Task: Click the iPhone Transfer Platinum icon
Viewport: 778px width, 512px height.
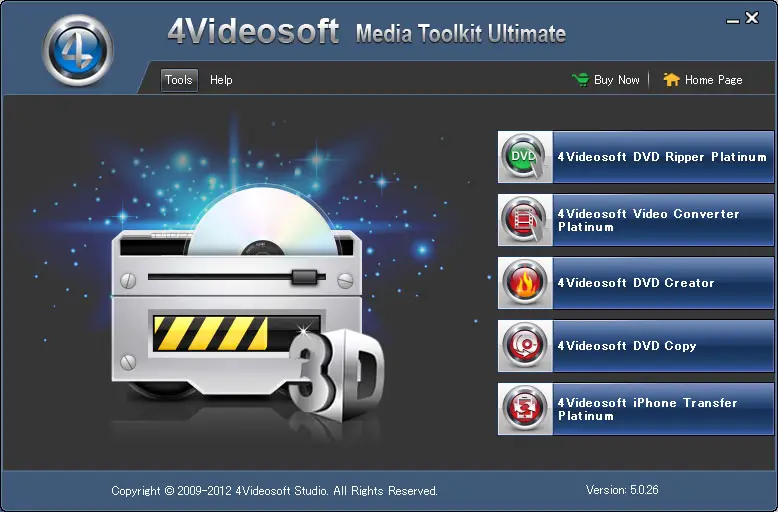Action: (x=525, y=409)
